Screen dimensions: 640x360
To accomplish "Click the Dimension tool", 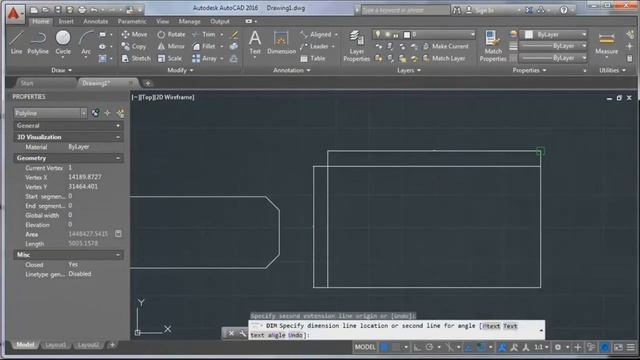I will (x=281, y=42).
